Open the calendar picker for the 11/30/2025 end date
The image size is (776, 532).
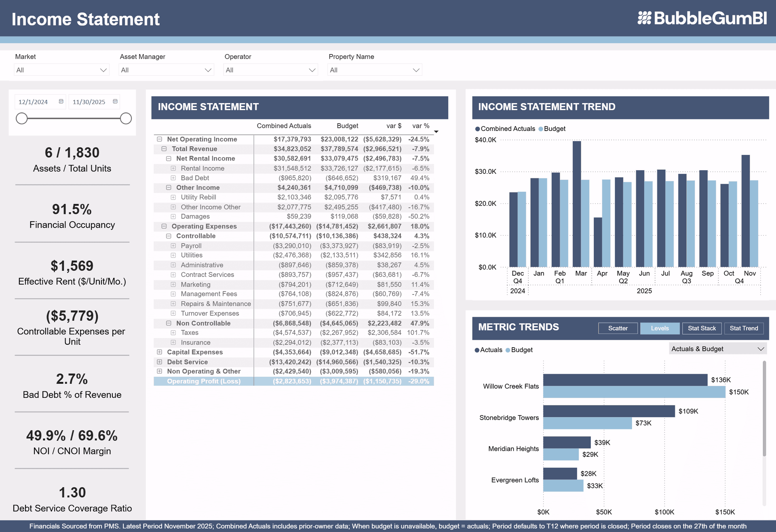pos(114,101)
